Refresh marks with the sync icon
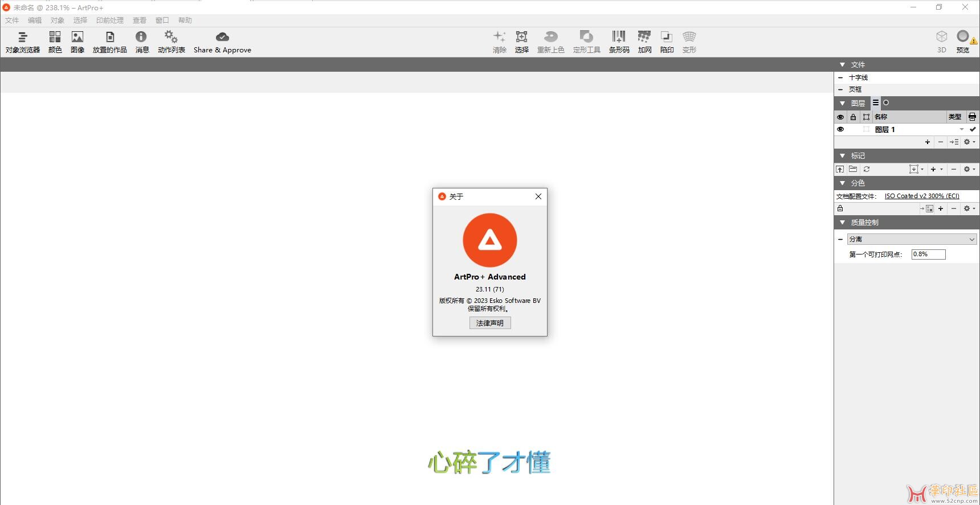 [867, 169]
